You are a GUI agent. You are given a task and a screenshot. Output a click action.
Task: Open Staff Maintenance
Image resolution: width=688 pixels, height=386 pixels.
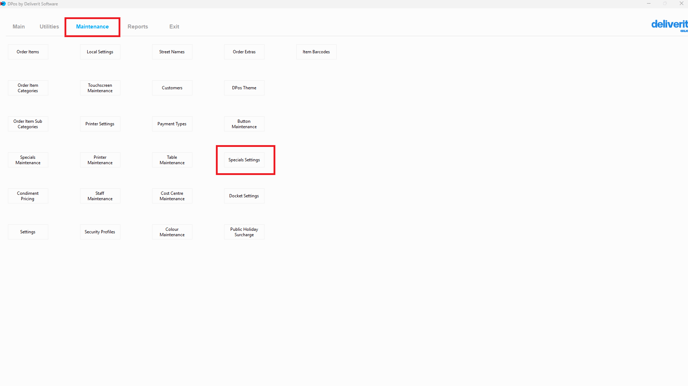[x=100, y=196]
